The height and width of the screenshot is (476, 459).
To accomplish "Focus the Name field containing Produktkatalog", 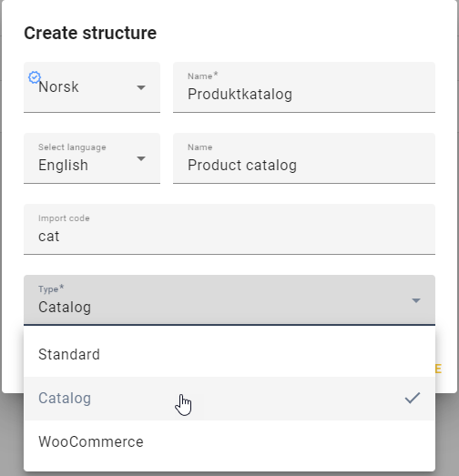I will (304, 87).
